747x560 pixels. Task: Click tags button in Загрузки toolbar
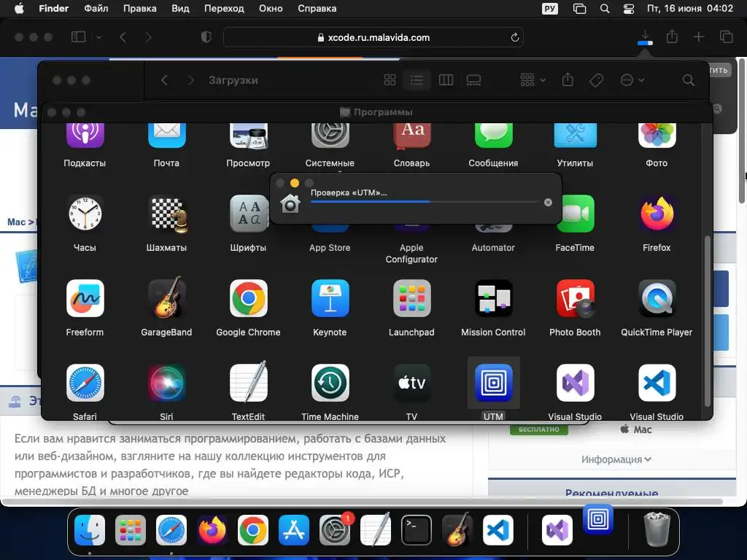(x=597, y=80)
